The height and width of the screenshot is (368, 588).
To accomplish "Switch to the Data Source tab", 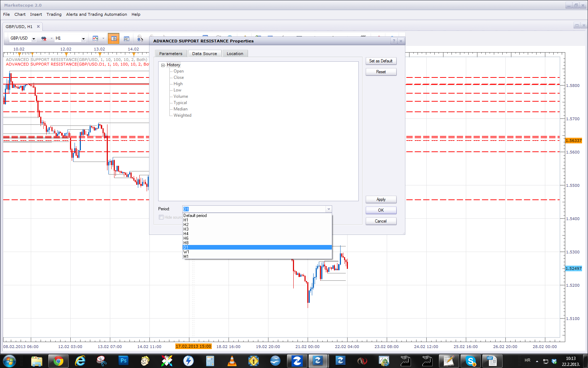I will click(x=204, y=54).
